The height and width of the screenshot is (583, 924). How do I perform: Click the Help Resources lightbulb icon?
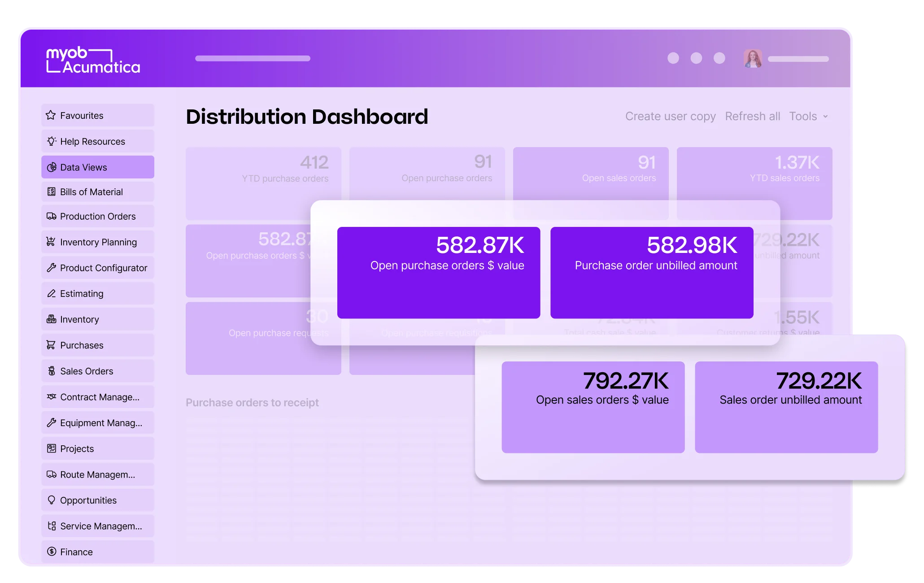(x=52, y=141)
